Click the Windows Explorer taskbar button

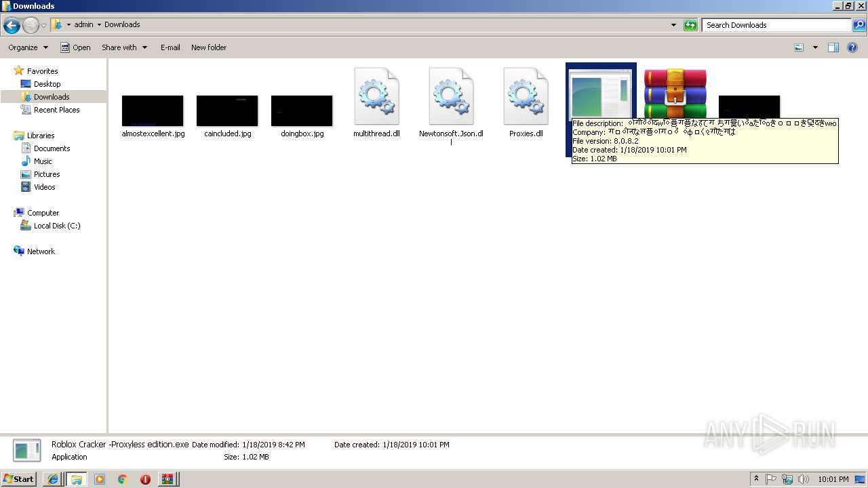(77, 479)
